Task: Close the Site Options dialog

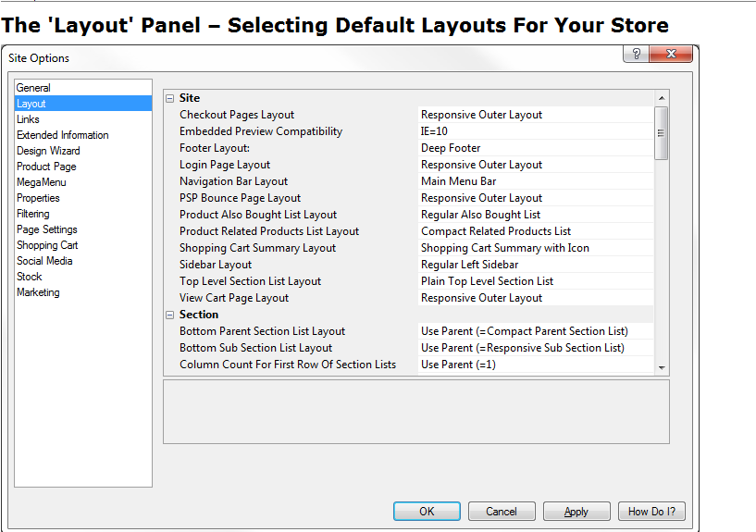Action: (x=670, y=55)
